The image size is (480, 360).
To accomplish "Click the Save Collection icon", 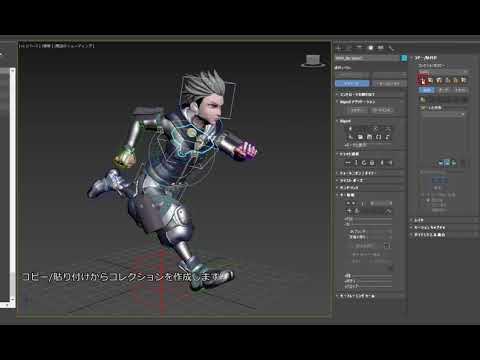I will point(439,80).
